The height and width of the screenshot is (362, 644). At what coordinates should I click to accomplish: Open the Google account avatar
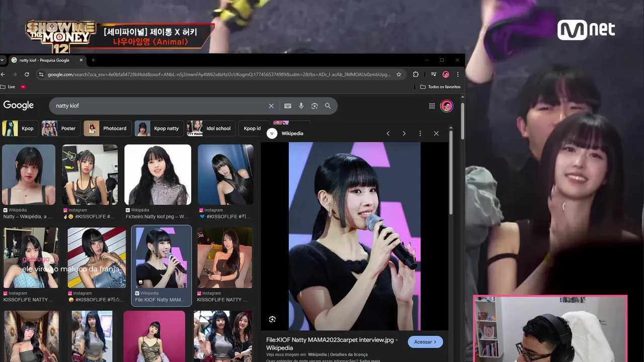tap(446, 106)
